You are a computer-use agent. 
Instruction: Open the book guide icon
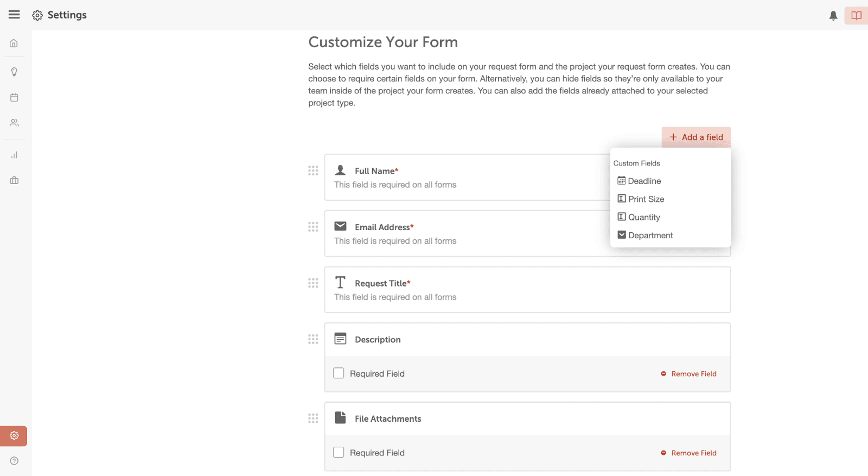click(856, 16)
